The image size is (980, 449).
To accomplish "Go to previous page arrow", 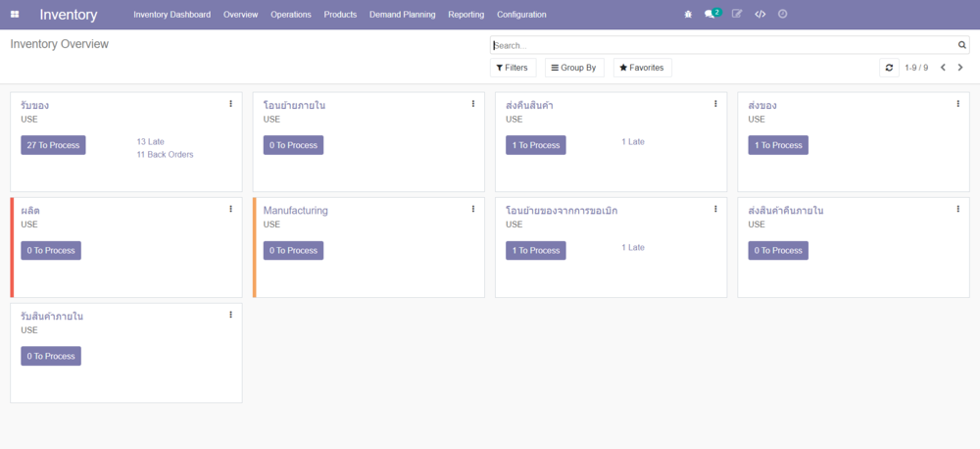I will pyautogui.click(x=943, y=68).
